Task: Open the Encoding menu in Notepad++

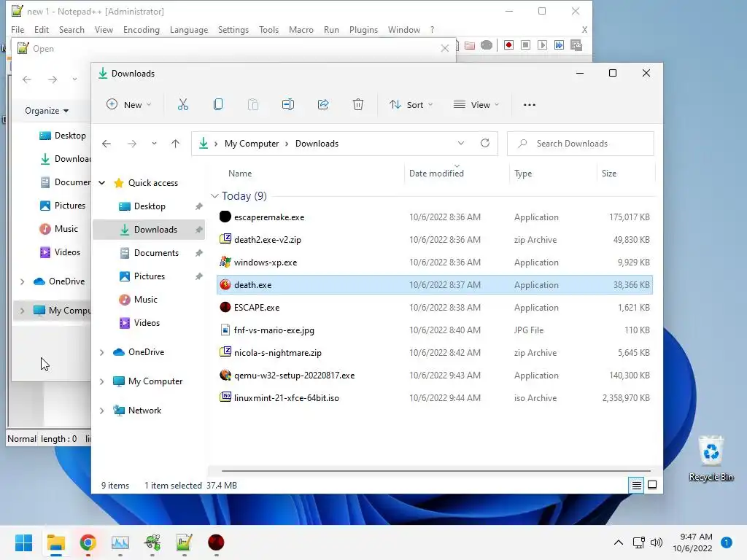Action: click(x=142, y=29)
